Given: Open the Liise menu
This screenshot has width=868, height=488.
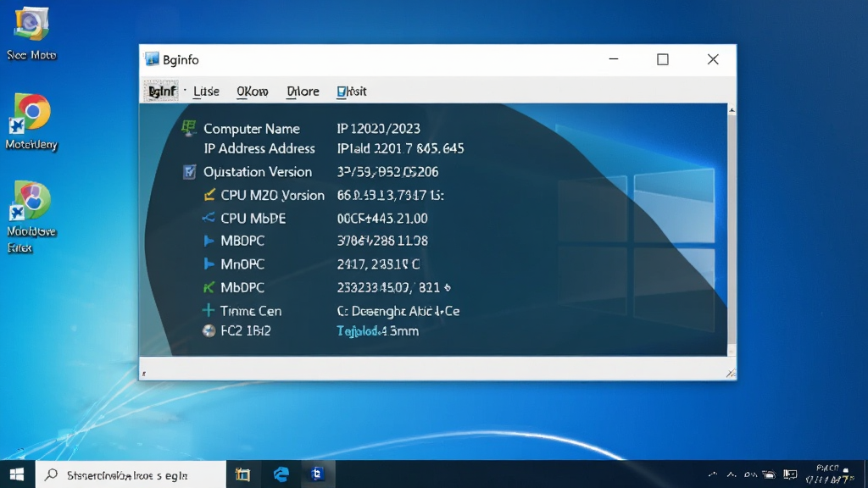Looking at the screenshot, I should tap(206, 91).
